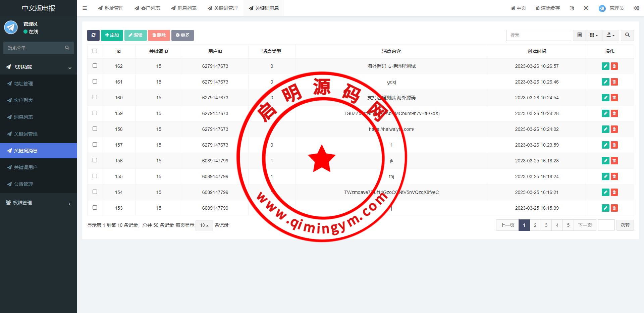Click the table 搜索 input field
The width and height of the screenshot is (644, 313).
[x=538, y=35]
